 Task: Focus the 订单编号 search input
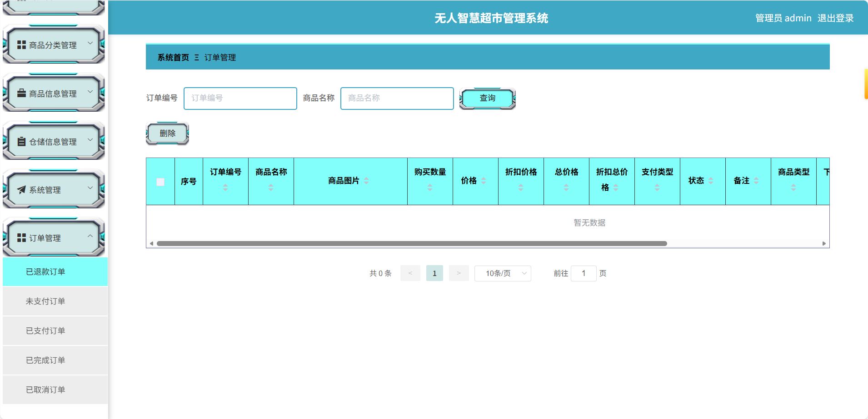(240, 99)
